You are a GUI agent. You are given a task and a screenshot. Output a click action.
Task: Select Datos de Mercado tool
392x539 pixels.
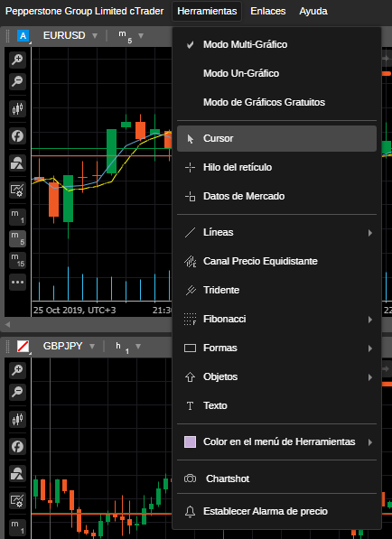[276, 196]
